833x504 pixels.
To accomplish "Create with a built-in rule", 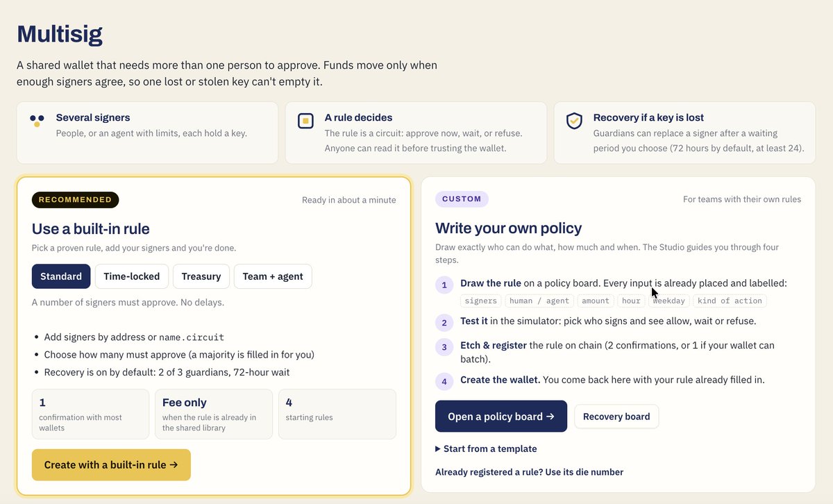I will pyautogui.click(x=111, y=465).
